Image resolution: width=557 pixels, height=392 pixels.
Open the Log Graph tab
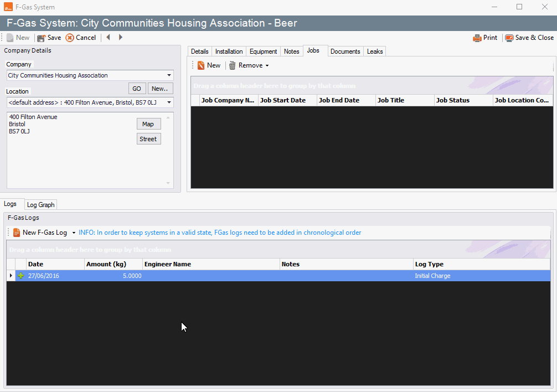tap(41, 205)
